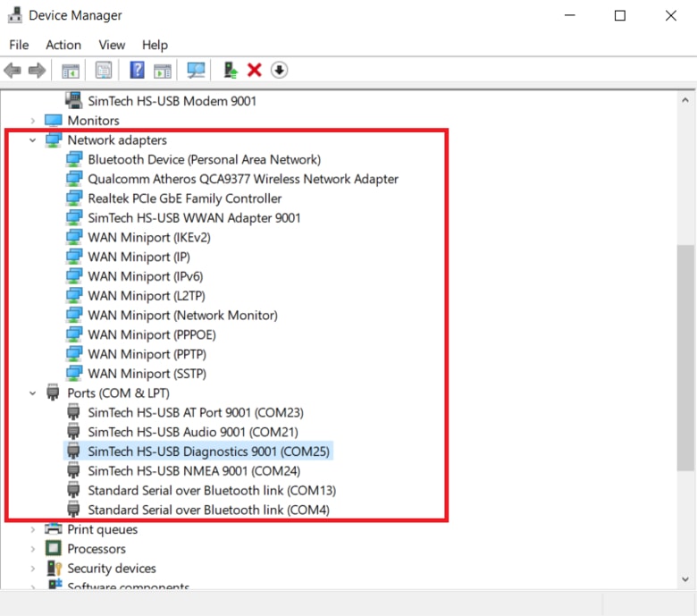Image resolution: width=697 pixels, height=616 pixels.
Task: Close the Device Manager window
Action: pyautogui.click(x=670, y=15)
